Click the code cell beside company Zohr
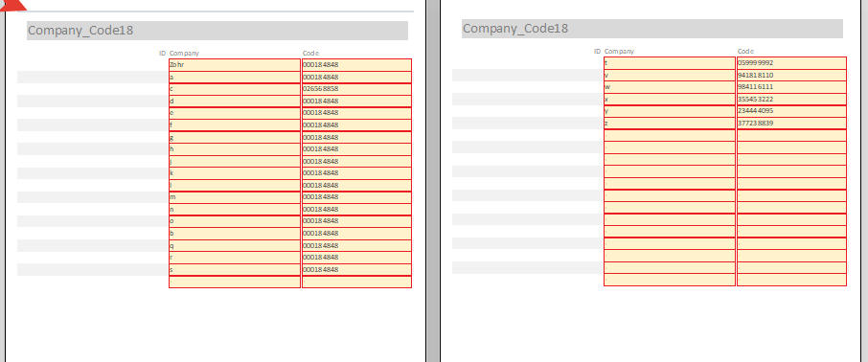The width and height of the screenshot is (868, 362). (x=356, y=65)
